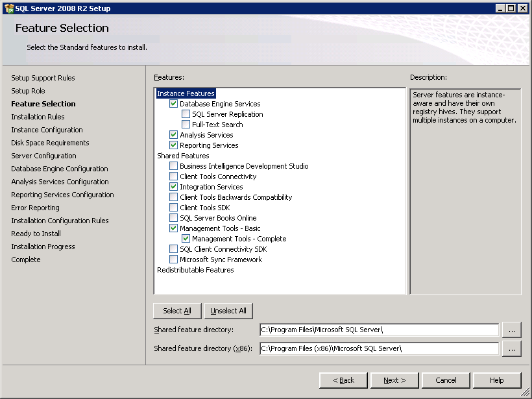This screenshot has width=532, height=399.
Task: Click Server Configuration step
Action: click(43, 156)
